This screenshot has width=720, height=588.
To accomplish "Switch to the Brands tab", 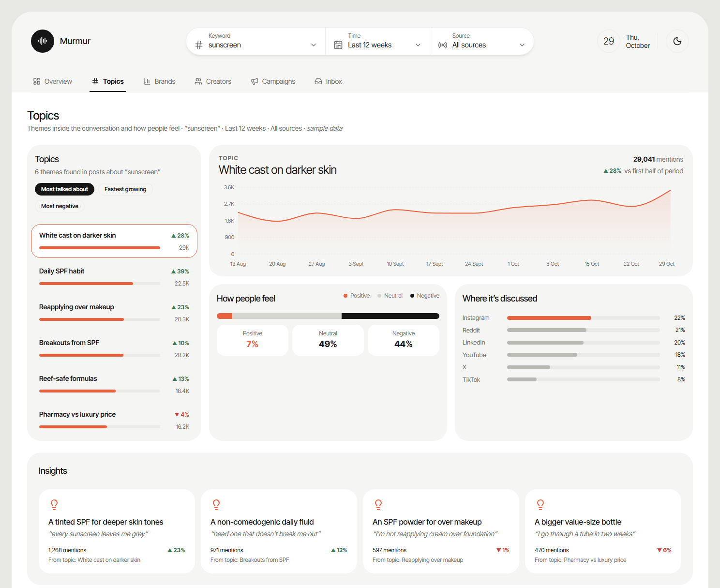I will click(x=159, y=81).
